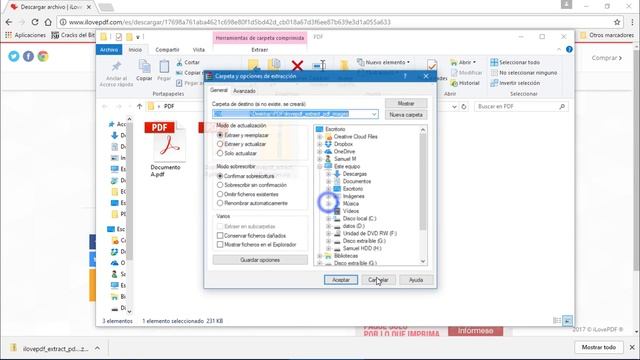Click Historial in Explorer ribbon

point(465,83)
